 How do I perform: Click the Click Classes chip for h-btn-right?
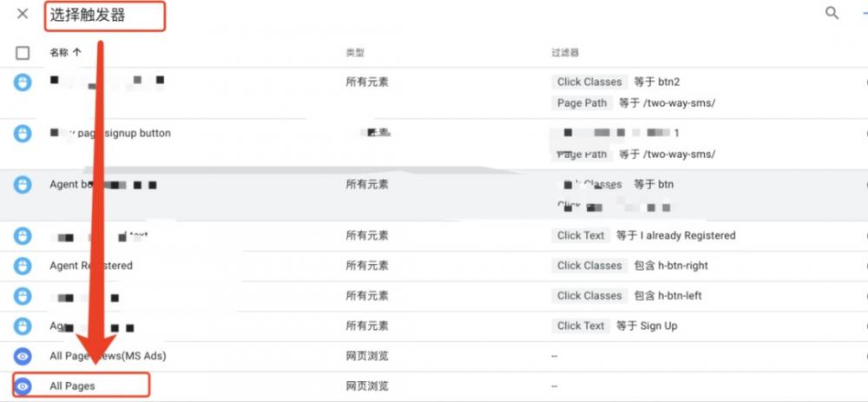[x=589, y=266]
